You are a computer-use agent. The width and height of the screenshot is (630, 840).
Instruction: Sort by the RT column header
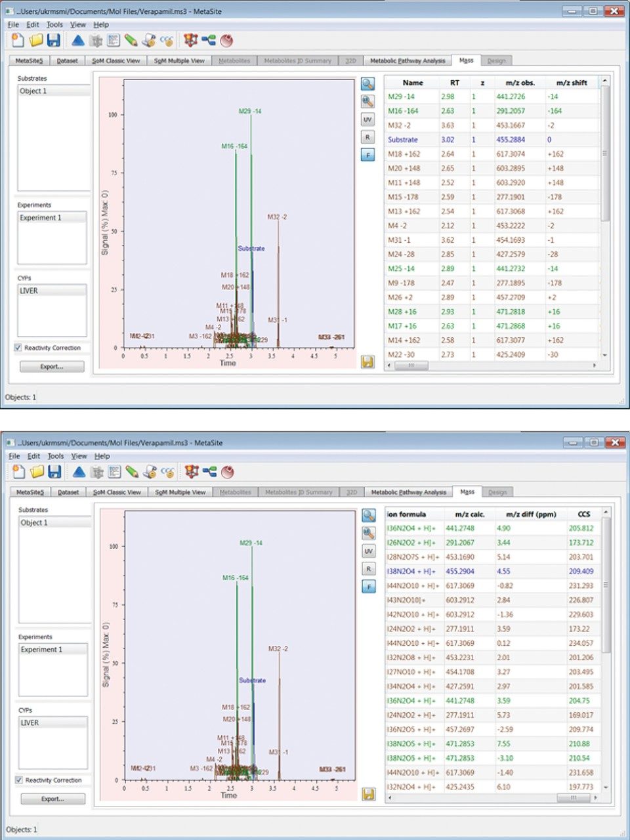pos(455,83)
